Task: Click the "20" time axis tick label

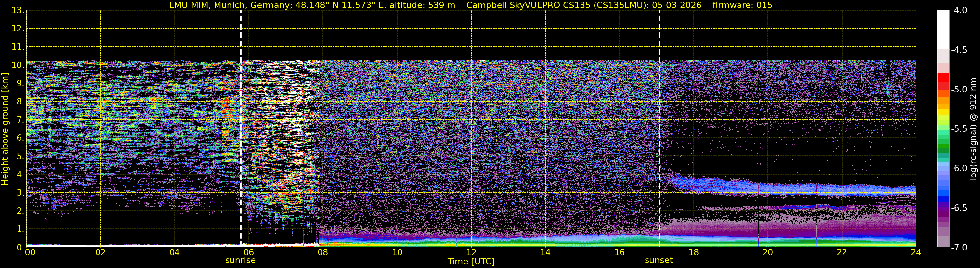Action: click(768, 252)
